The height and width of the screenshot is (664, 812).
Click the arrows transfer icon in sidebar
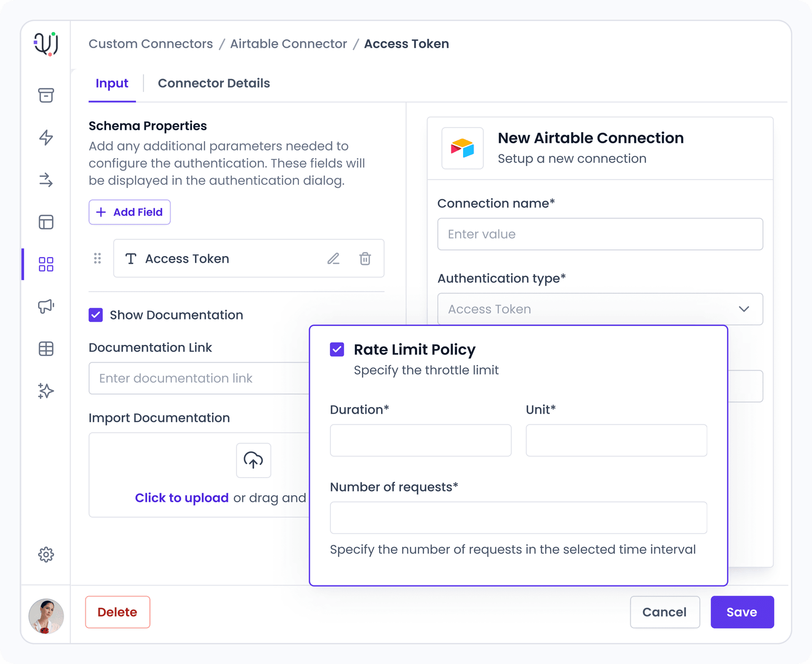[x=46, y=180]
